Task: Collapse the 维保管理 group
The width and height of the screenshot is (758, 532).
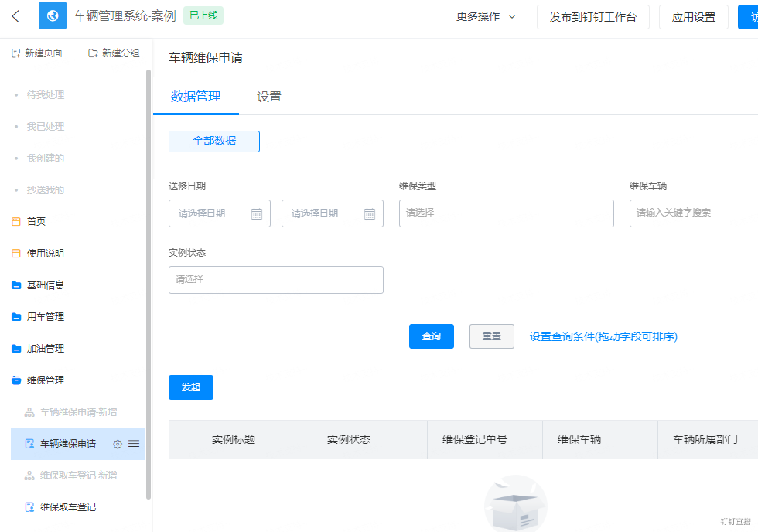Action: (46, 380)
